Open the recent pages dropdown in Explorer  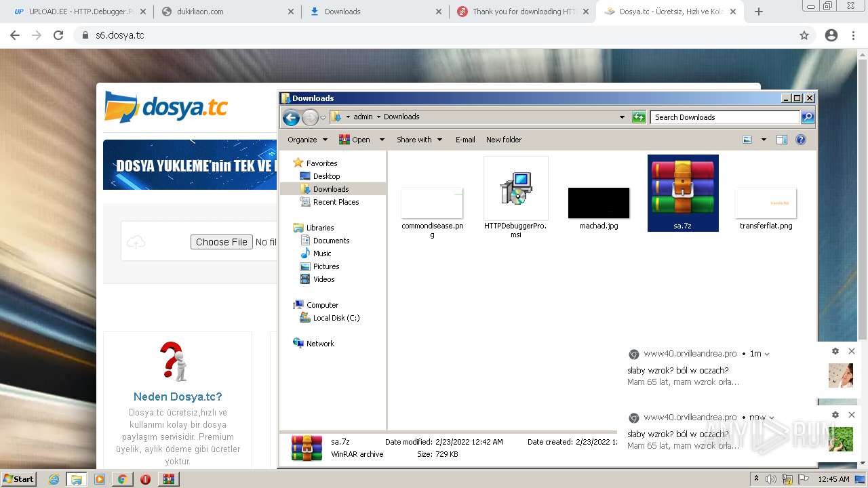tap(323, 118)
